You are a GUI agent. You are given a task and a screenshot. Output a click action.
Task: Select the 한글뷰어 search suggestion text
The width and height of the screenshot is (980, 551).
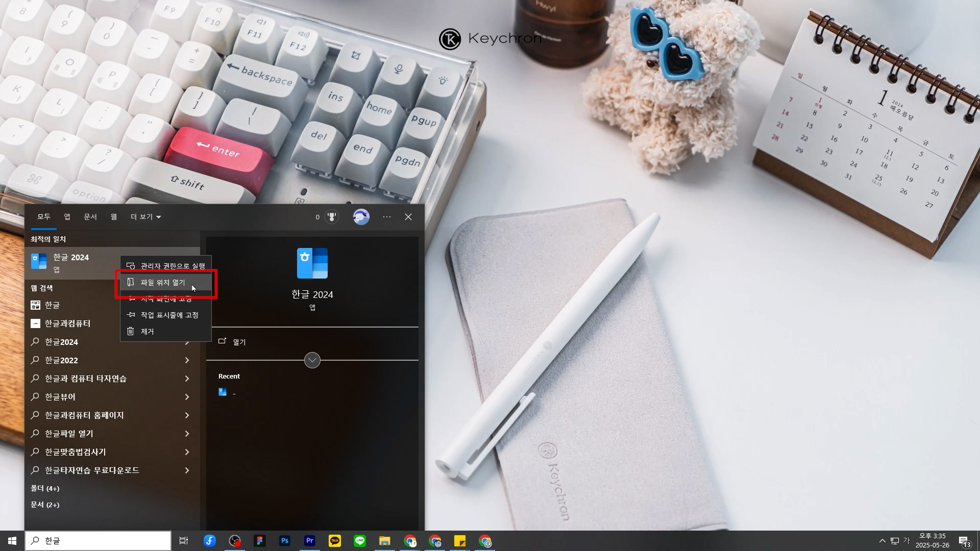click(60, 397)
